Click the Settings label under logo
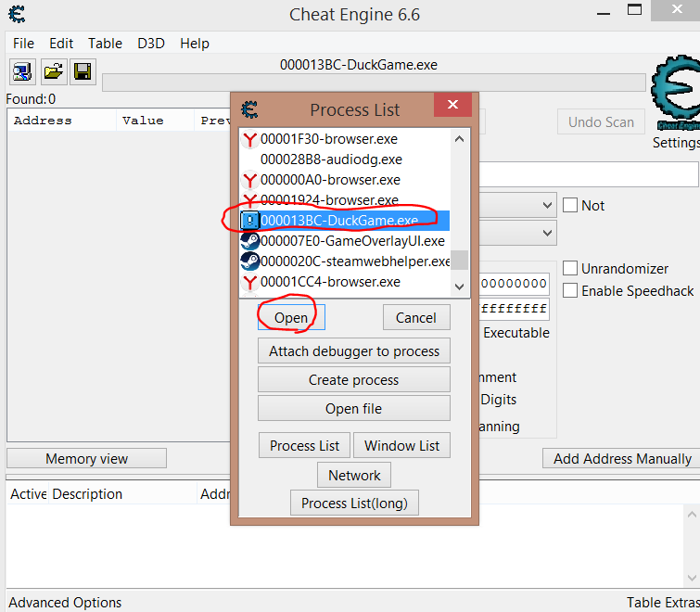The image size is (700, 612). (x=676, y=143)
